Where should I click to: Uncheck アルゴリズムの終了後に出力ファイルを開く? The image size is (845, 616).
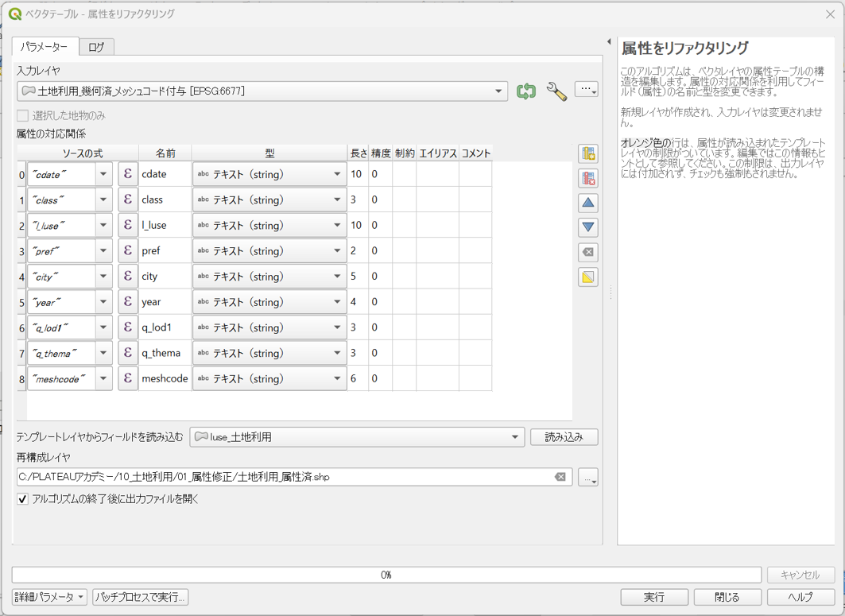[22, 498]
